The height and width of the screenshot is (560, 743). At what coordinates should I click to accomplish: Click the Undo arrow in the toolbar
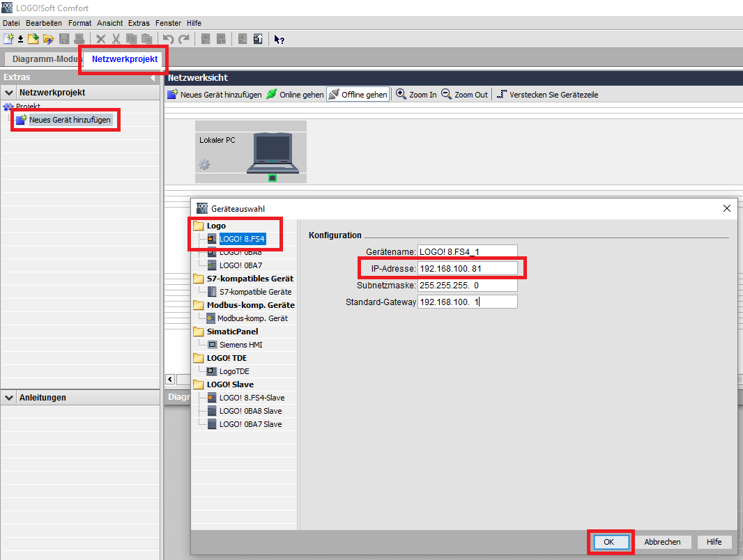[168, 39]
